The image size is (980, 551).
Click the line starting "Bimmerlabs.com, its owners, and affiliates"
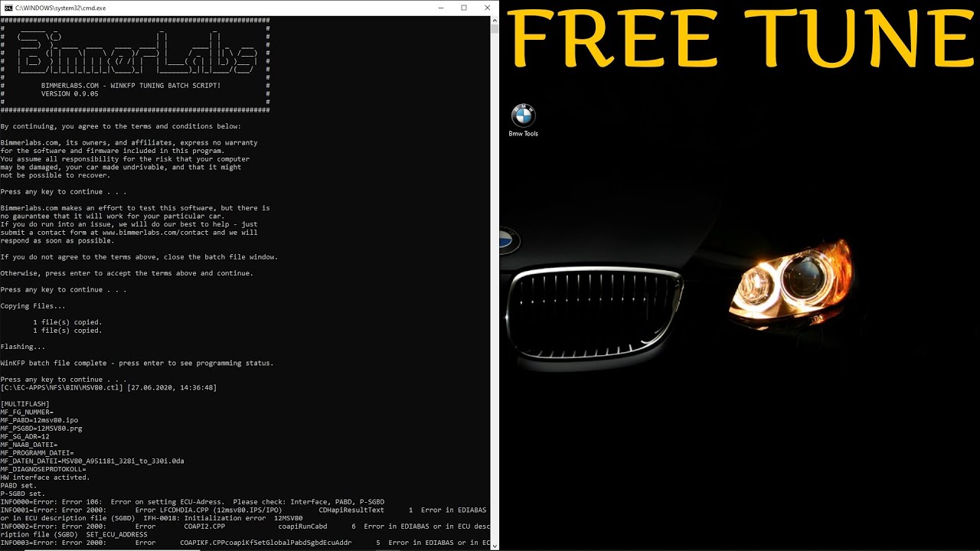[129, 142]
